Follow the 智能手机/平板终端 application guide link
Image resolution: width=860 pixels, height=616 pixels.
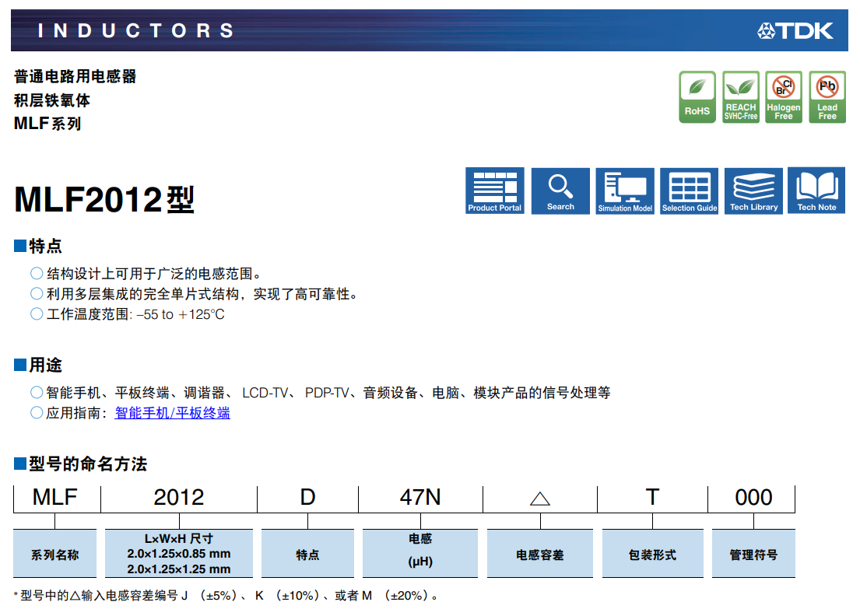click(172, 413)
